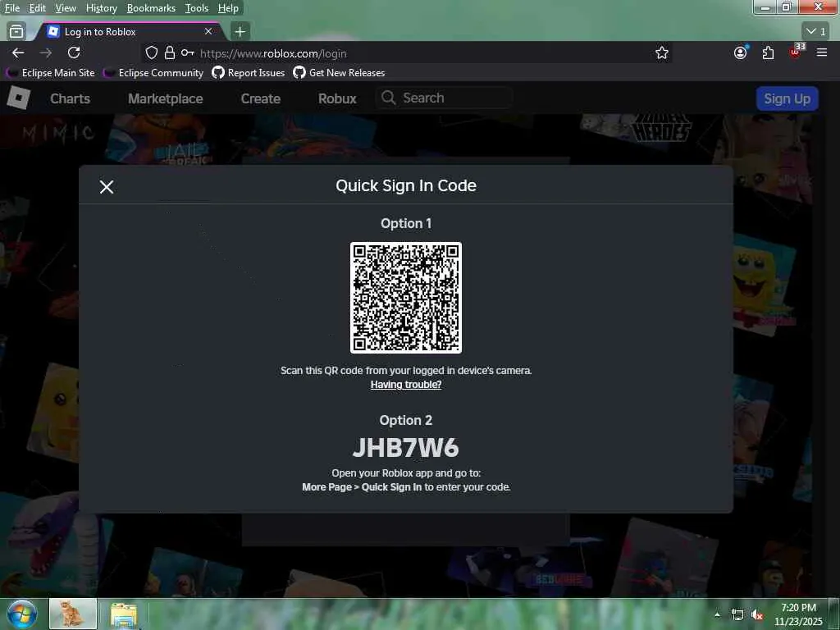Click the Option 1 heading

(x=406, y=223)
